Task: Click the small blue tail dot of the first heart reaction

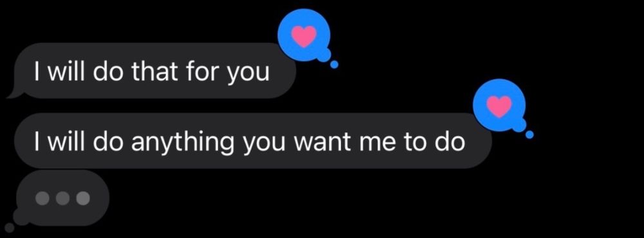Action: (334, 64)
